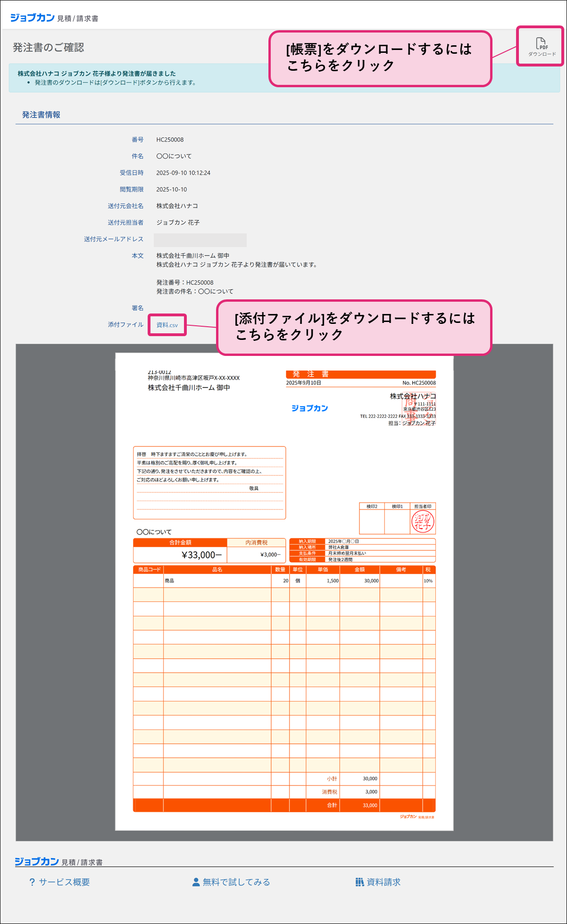Click the Jobcan logo in the footer
Image resolution: width=567 pixels, height=924 pixels.
coord(37,861)
